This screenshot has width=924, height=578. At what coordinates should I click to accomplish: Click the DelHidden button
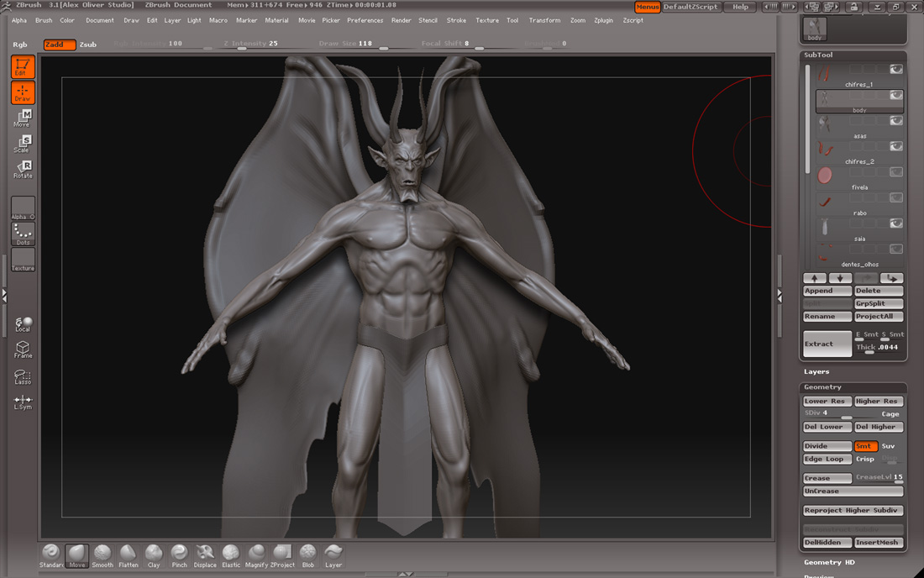click(827, 542)
